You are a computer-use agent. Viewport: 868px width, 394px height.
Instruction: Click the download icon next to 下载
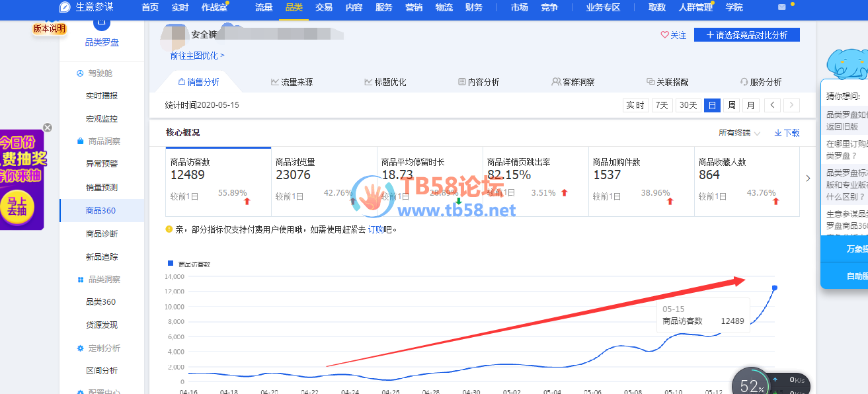[778, 133]
